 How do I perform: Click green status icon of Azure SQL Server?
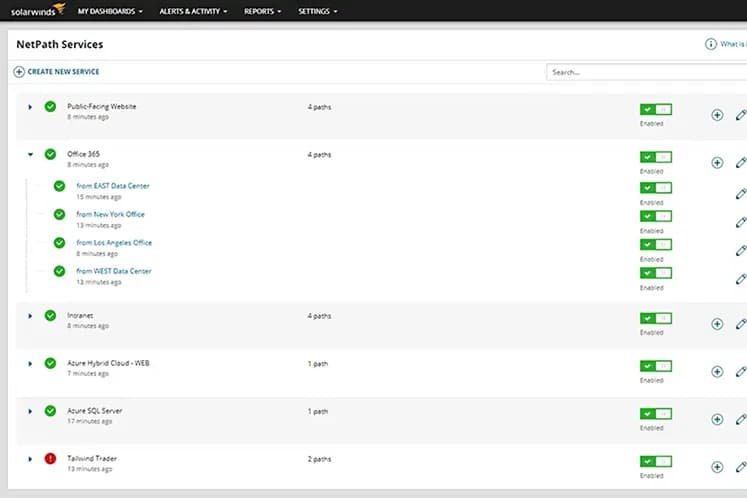(x=50, y=411)
